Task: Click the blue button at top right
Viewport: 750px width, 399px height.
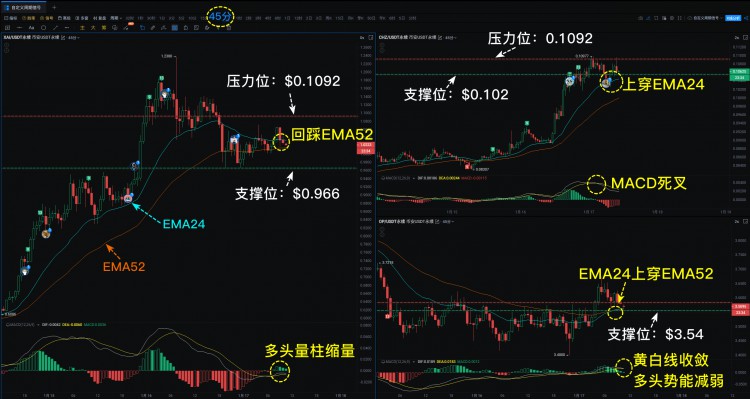Action: click(733, 18)
